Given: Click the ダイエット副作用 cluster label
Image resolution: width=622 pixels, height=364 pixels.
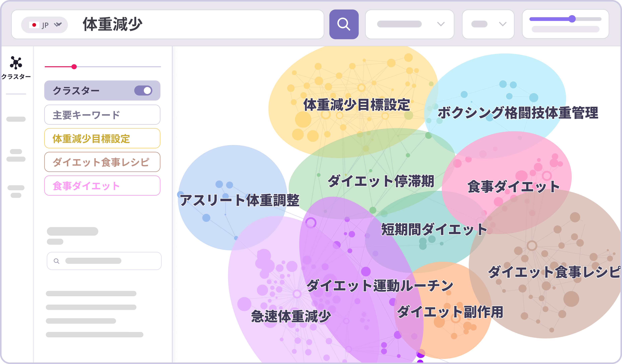Looking at the screenshot, I should (450, 312).
